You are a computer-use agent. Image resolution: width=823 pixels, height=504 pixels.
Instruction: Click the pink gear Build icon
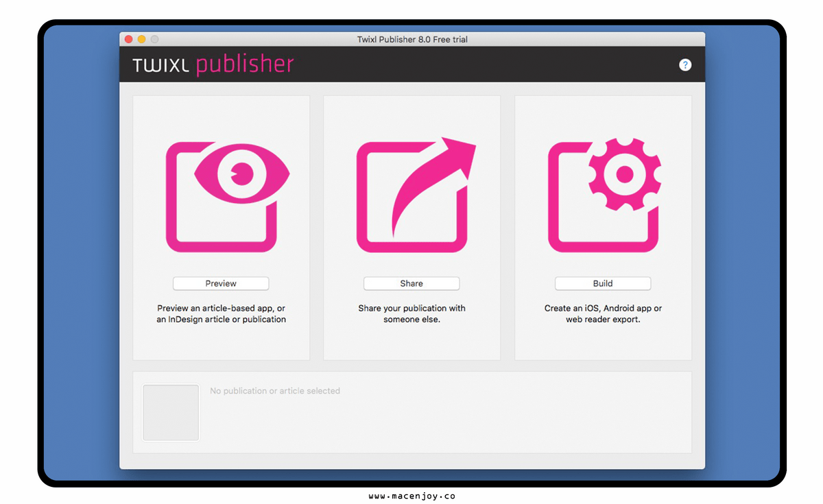[x=605, y=195]
